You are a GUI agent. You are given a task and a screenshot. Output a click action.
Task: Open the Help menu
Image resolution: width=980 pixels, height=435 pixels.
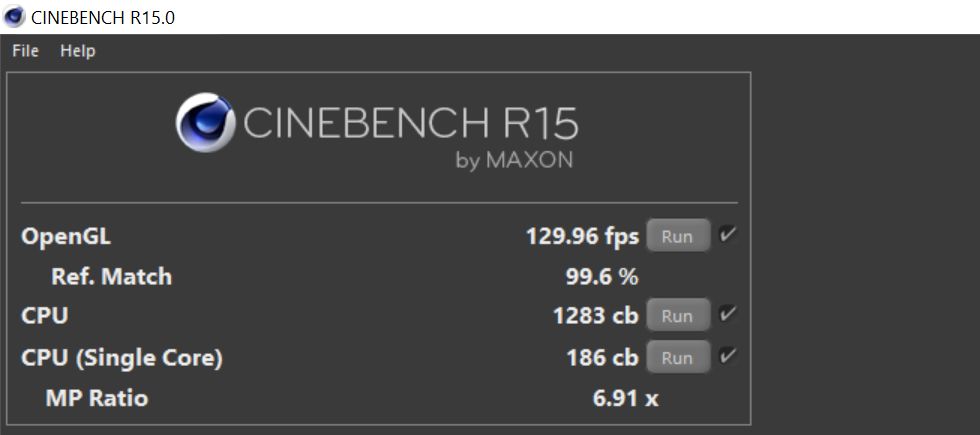tap(78, 51)
